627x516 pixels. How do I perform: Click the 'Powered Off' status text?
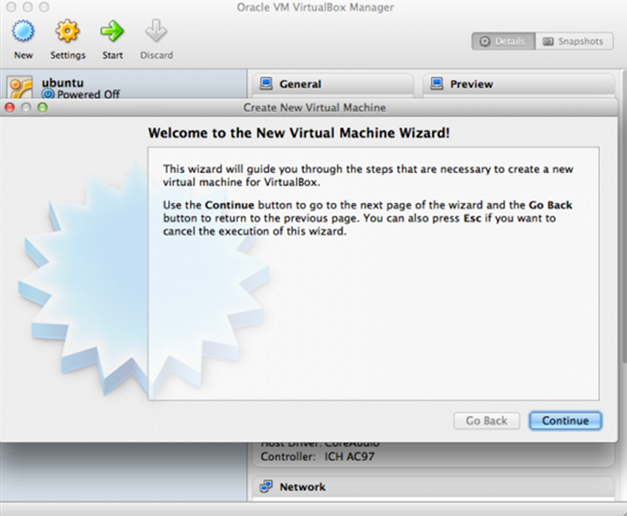88,94
